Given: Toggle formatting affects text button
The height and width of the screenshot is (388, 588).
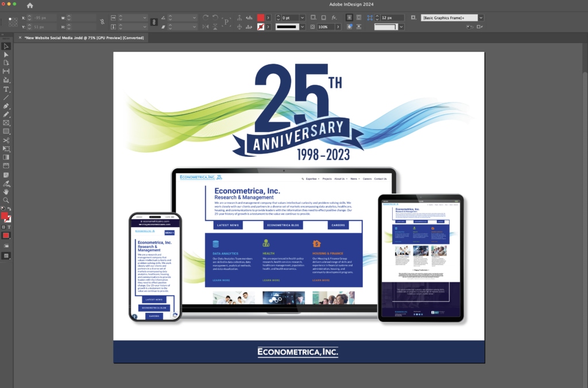Looking at the screenshot, I should click(9, 227).
